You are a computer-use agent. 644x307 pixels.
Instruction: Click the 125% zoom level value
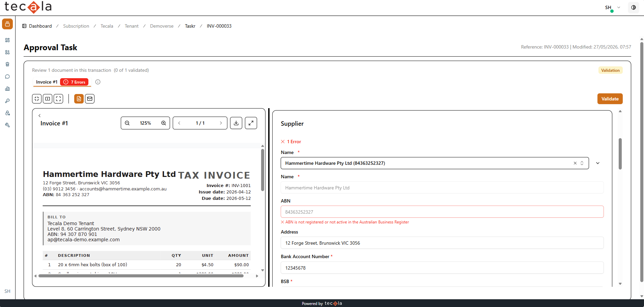[145, 123]
